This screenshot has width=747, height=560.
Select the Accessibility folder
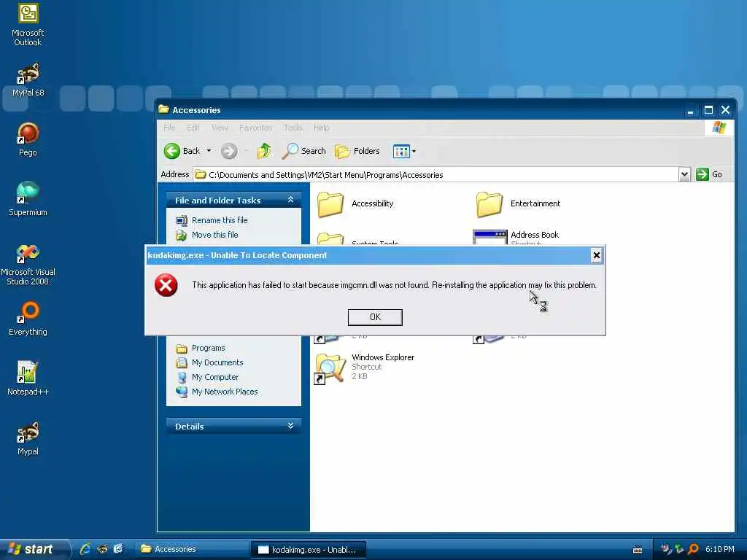(356, 204)
